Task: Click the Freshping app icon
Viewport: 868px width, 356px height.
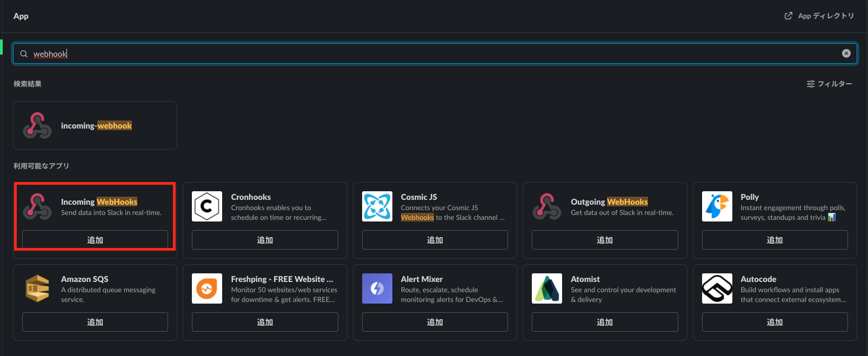Action: pyautogui.click(x=207, y=288)
